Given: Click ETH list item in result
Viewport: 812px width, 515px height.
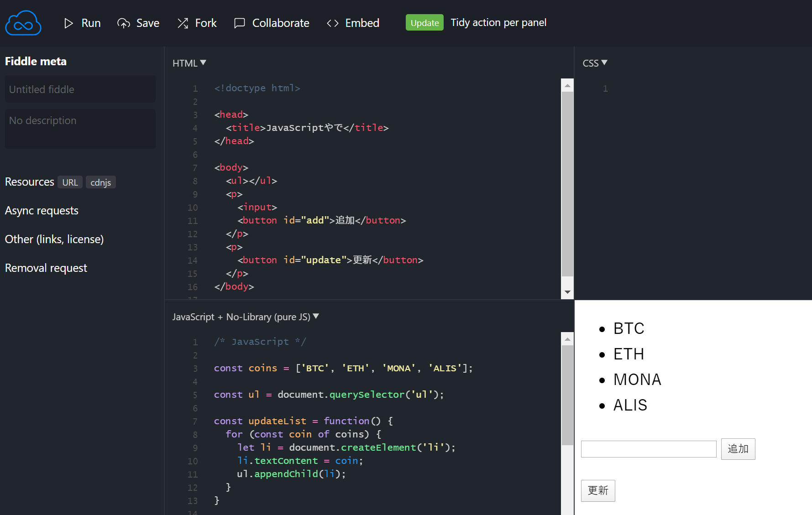Looking at the screenshot, I should [629, 354].
